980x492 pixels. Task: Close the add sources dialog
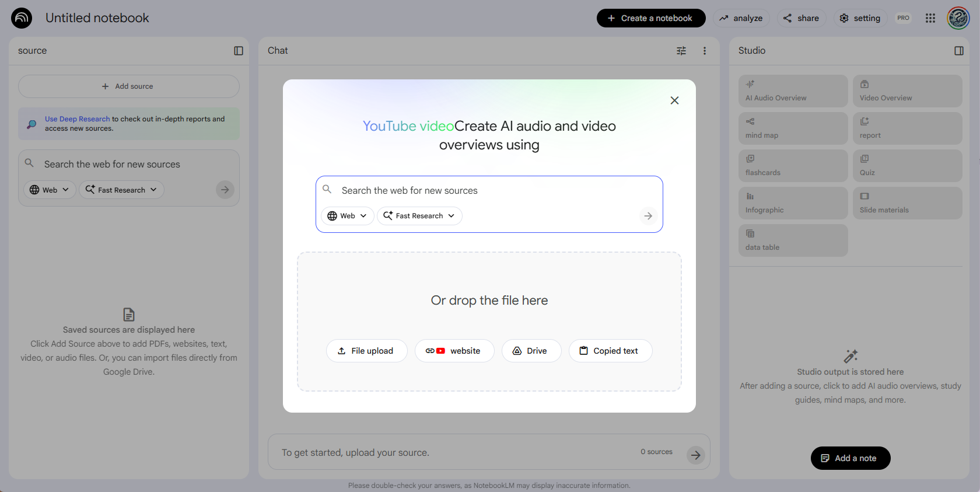tap(674, 100)
